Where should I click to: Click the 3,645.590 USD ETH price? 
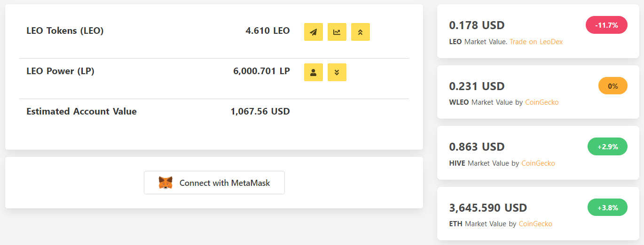[x=488, y=207]
